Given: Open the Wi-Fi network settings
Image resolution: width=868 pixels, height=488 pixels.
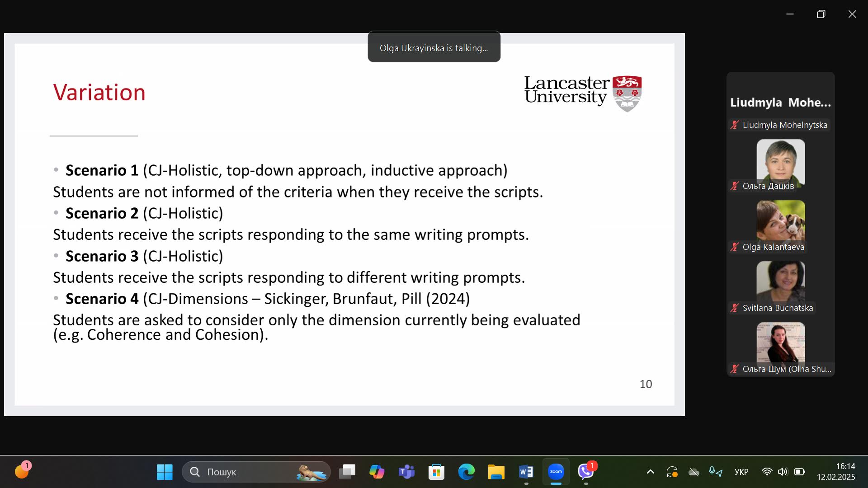Looking at the screenshot, I should coord(767,472).
